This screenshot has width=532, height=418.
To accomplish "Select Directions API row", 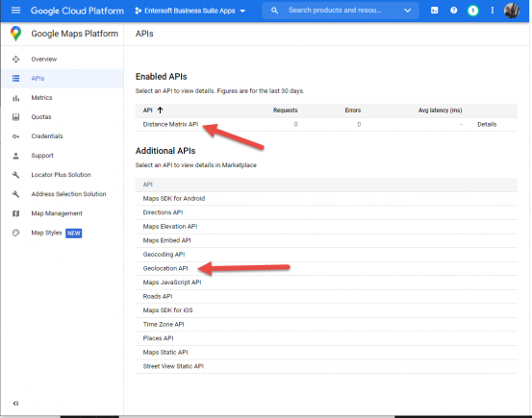I will tap(326, 212).
